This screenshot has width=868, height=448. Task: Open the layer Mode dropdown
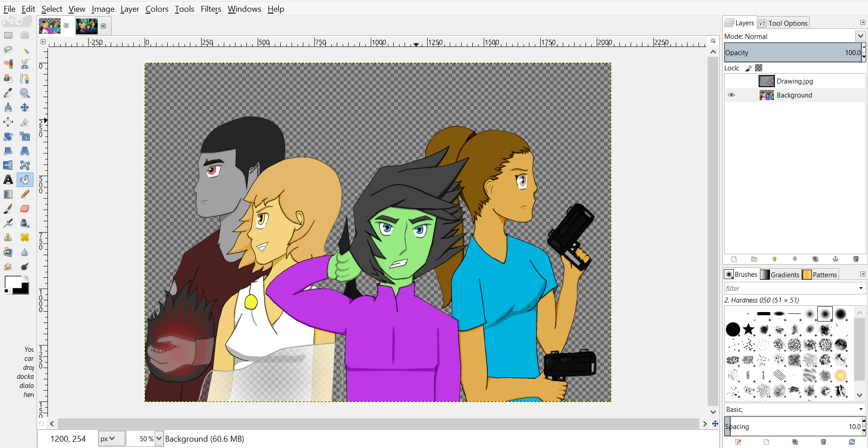[x=860, y=36]
